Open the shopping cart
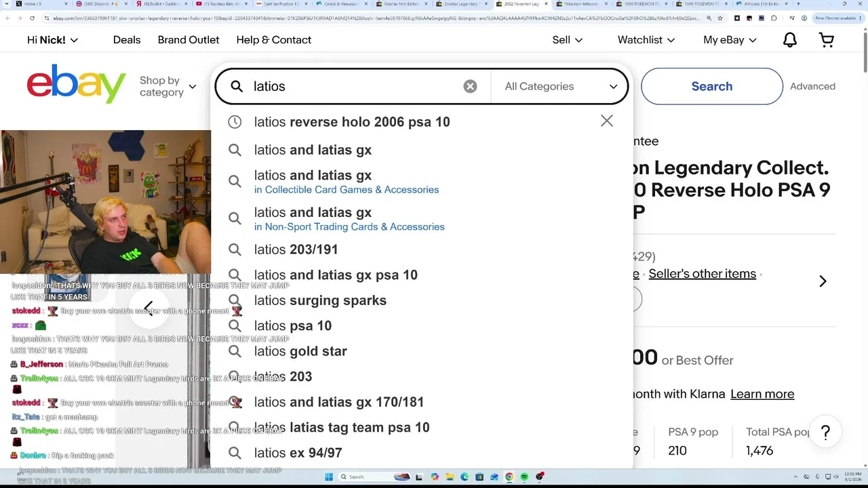This screenshot has width=868, height=488. click(827, 40)
